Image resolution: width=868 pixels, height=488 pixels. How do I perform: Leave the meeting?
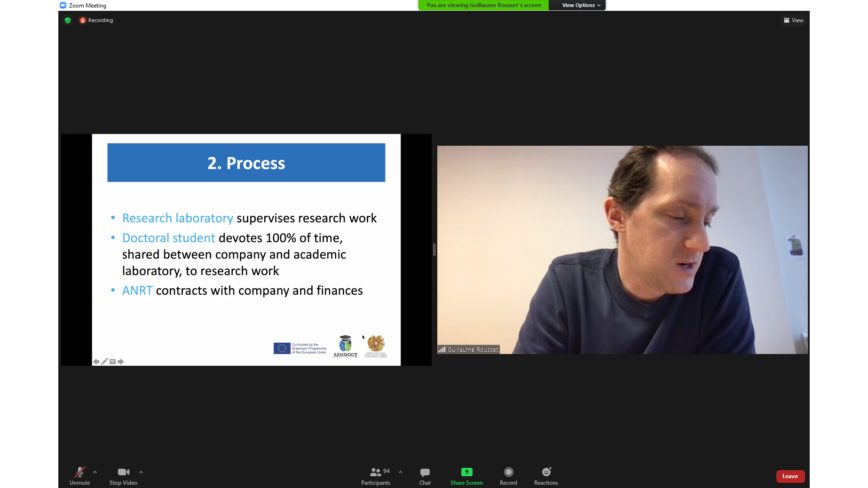pyautogui.click(x=790, y=476)
